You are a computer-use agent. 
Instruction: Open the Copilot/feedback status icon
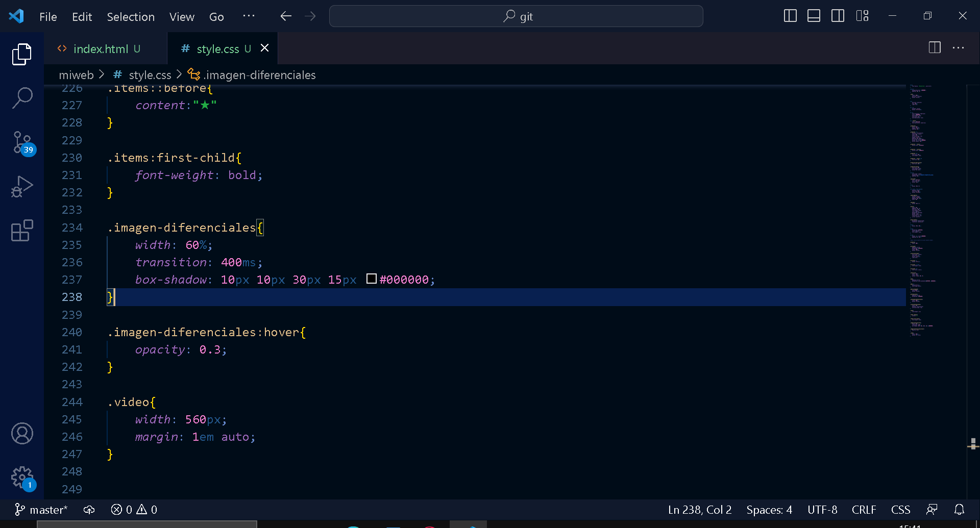(x=932, y=510)
